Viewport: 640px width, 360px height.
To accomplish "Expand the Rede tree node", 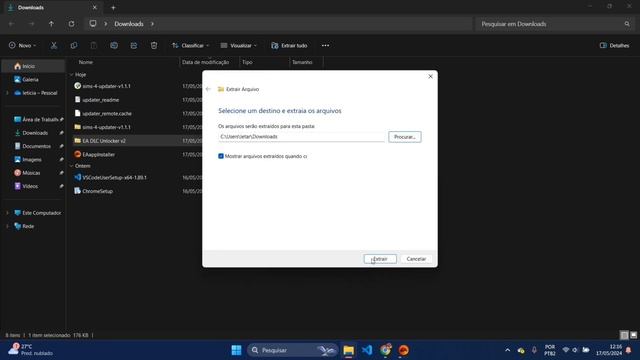I will 7,226.
